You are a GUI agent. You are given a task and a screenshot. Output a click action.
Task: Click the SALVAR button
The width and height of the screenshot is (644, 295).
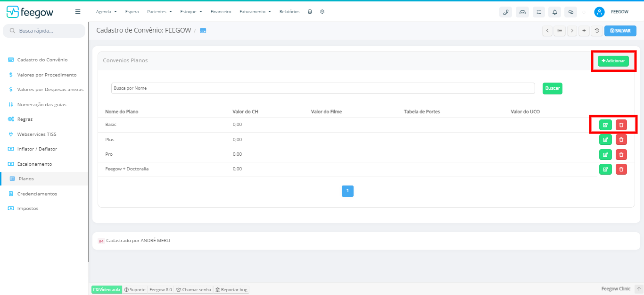point(620,31)
